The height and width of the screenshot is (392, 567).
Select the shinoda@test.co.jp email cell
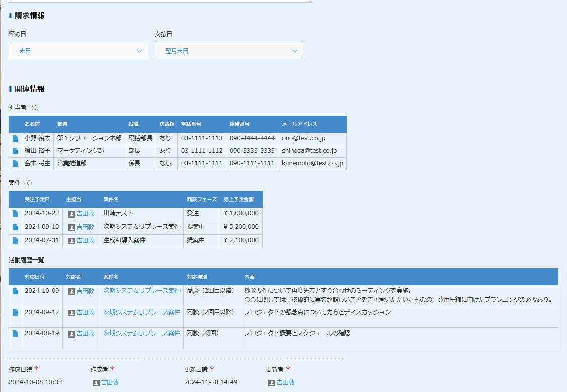(x=313, y=151)
